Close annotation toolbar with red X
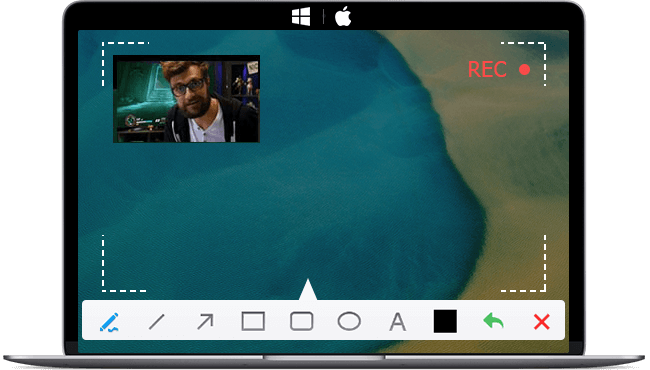650x370 pixels. pyautogui.click(x=541, y=322)
